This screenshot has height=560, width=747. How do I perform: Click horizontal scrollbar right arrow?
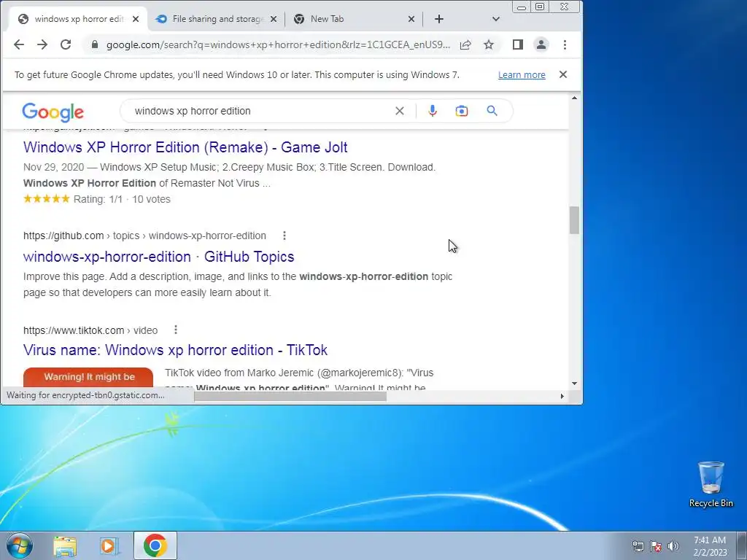562,396
